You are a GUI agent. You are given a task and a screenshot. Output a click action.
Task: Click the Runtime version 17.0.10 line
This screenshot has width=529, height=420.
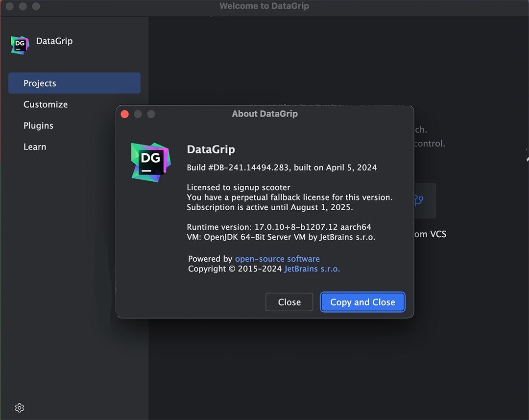pos(279,227)
